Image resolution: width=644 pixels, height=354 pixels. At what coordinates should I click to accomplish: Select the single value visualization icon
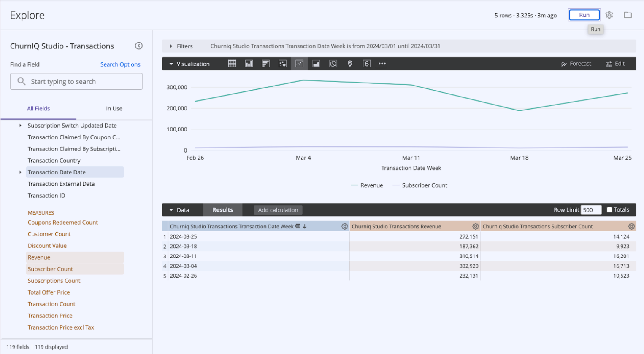pos(367,64)
